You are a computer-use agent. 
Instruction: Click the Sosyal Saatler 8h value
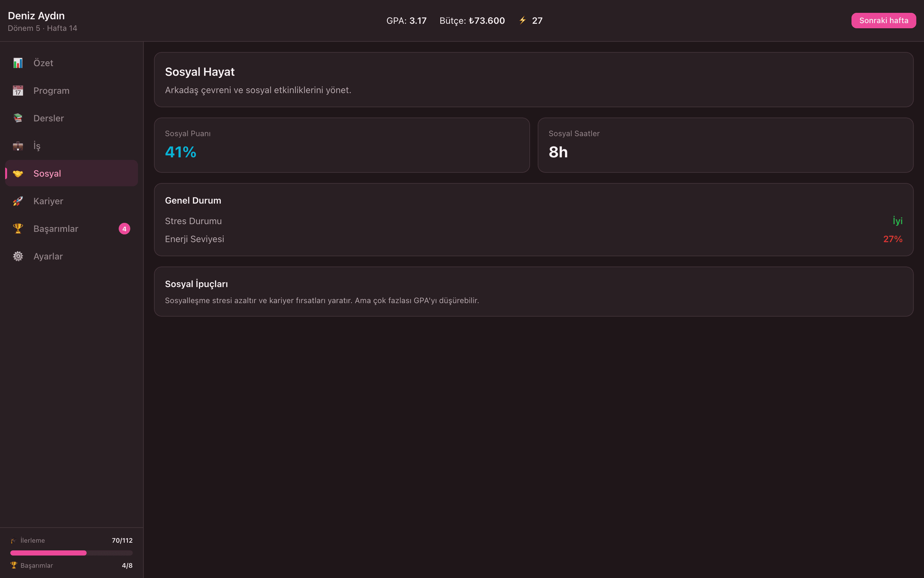coord(558,152)
